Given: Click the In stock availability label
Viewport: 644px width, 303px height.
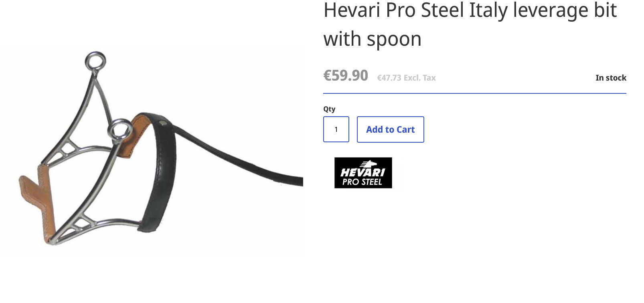Looking at the screenshot, I should point(611,78).
